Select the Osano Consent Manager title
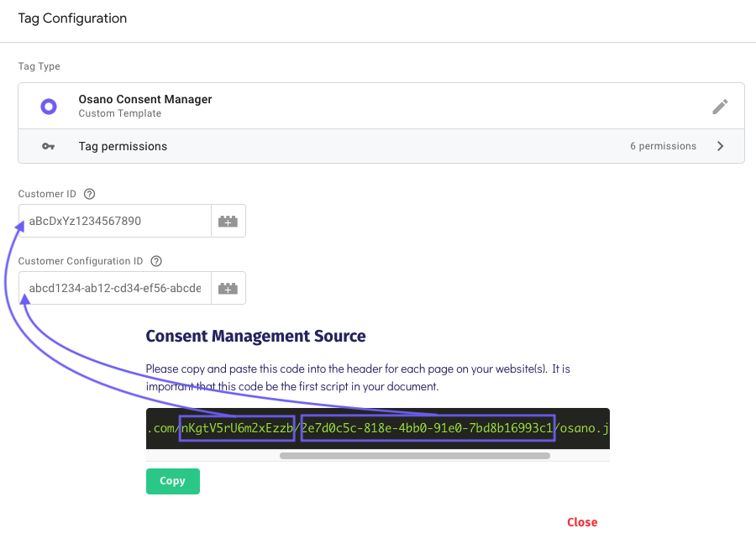The image size is (756, 549). pyautogui.click(x=145, y=99)
